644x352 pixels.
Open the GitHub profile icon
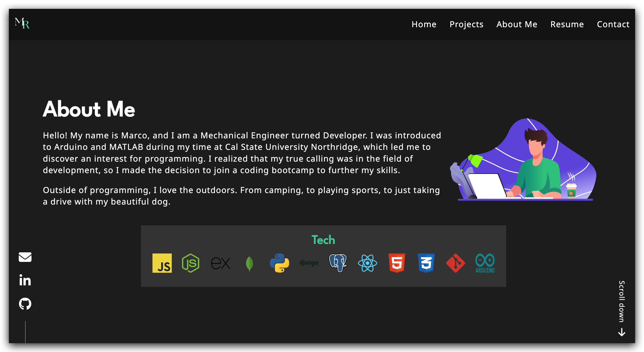click(25, 304)
